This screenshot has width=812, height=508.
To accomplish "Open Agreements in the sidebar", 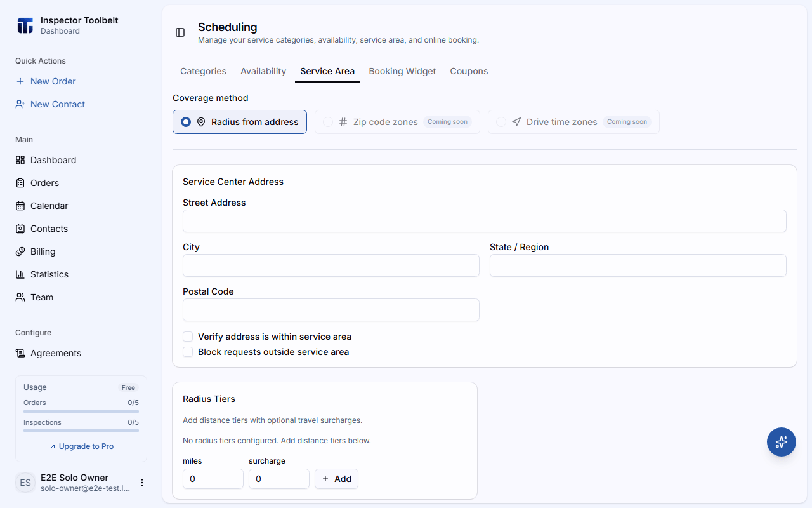I will [81, 353].
